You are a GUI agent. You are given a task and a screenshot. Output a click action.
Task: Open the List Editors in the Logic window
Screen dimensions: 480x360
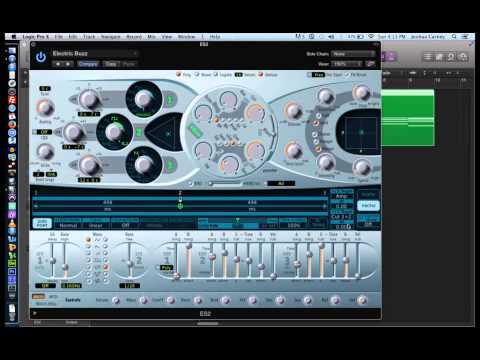428,57
